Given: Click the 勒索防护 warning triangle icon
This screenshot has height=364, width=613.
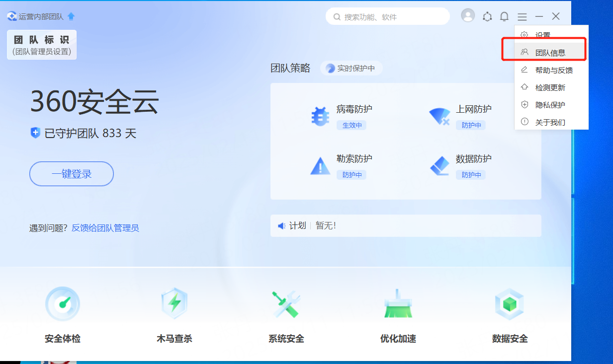Looking at the screenshot, I should point(320,166).
